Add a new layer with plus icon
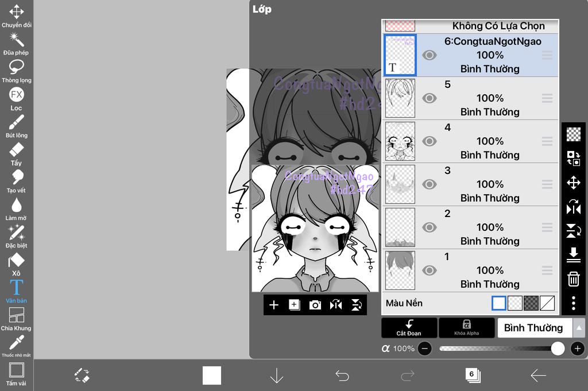 click(274, 305)
